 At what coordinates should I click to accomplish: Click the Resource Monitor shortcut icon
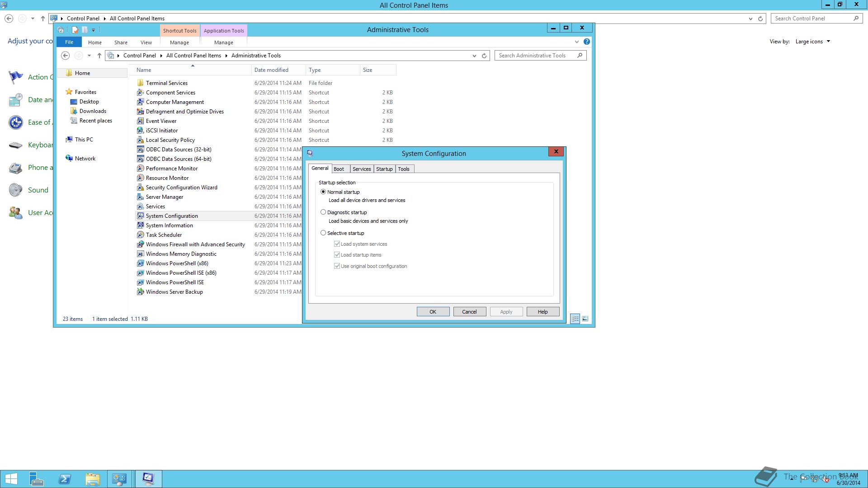[140, 178]
